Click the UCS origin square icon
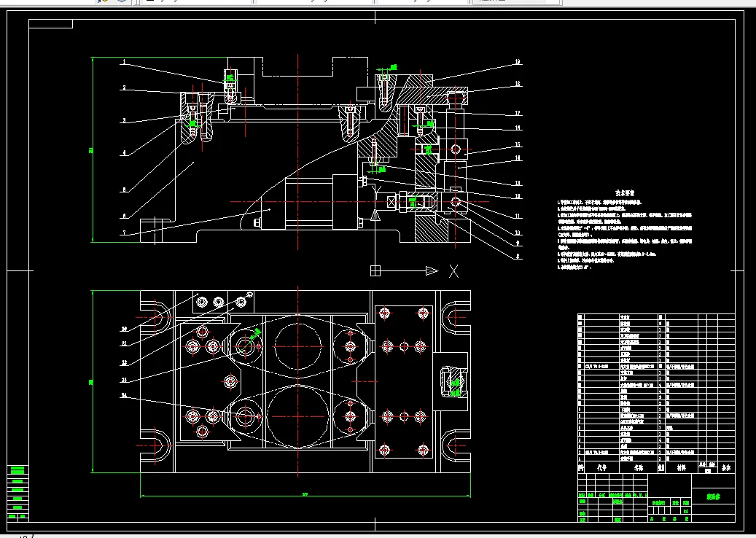Screen dimensions: 756x538 (x=375, y=271)
